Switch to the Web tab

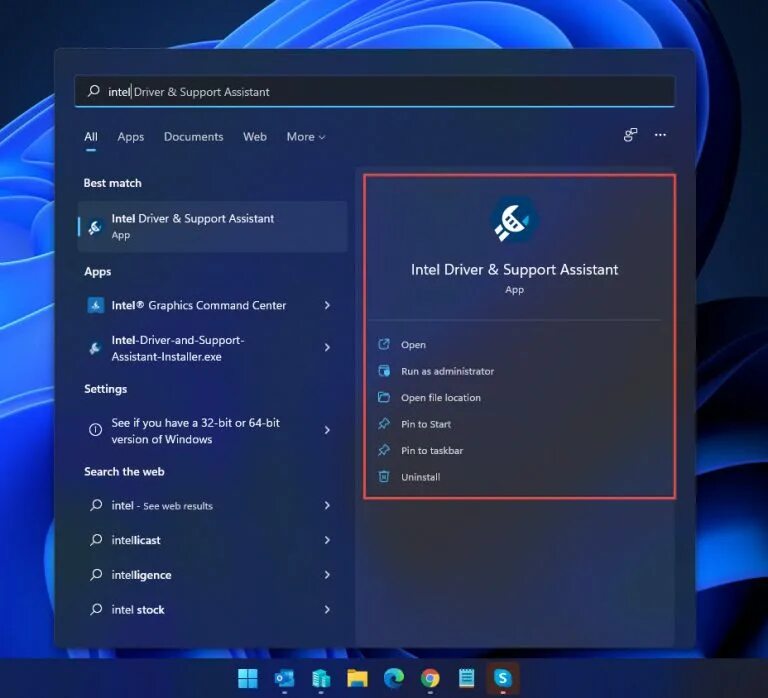click(255, 137)
